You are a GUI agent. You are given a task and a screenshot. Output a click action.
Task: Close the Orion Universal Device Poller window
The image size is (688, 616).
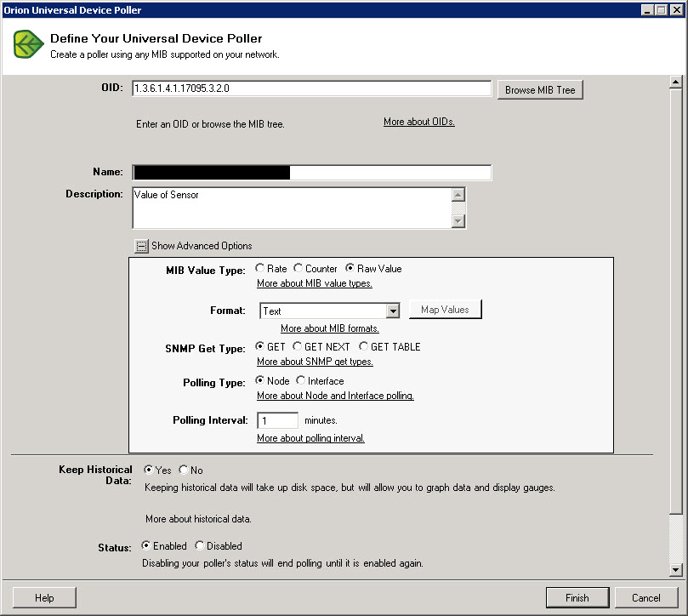[x=677, y=9]
